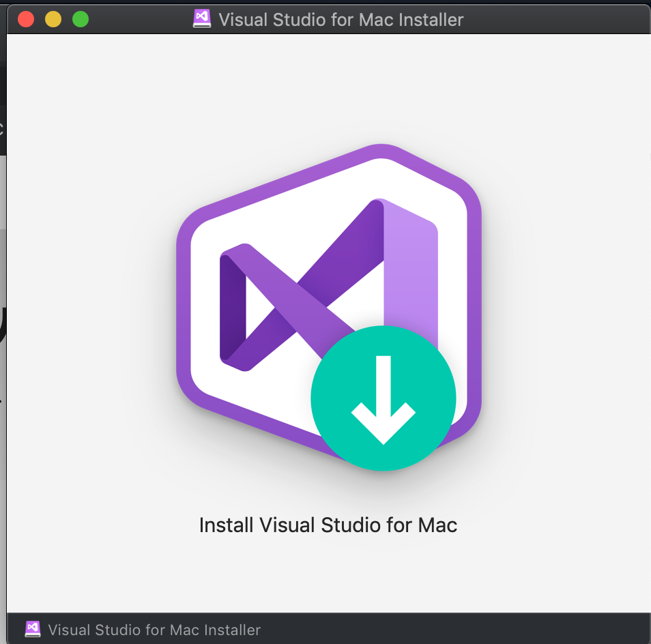Minimize the installer window with the yellow button
This screenshot has height=644, width=651.
point(53,19)
